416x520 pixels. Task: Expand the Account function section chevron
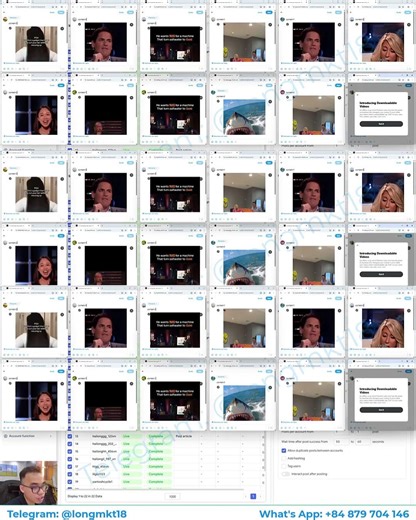click(51, 436)
